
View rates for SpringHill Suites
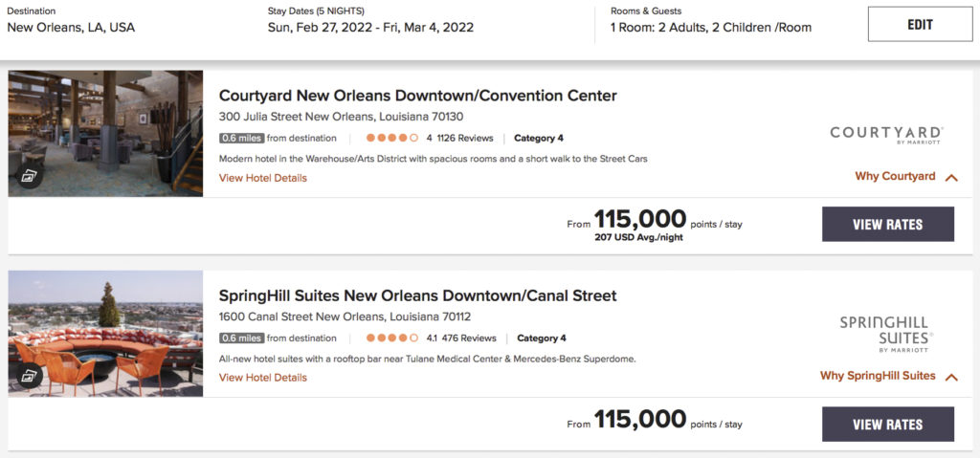click(x=887, y=425)
